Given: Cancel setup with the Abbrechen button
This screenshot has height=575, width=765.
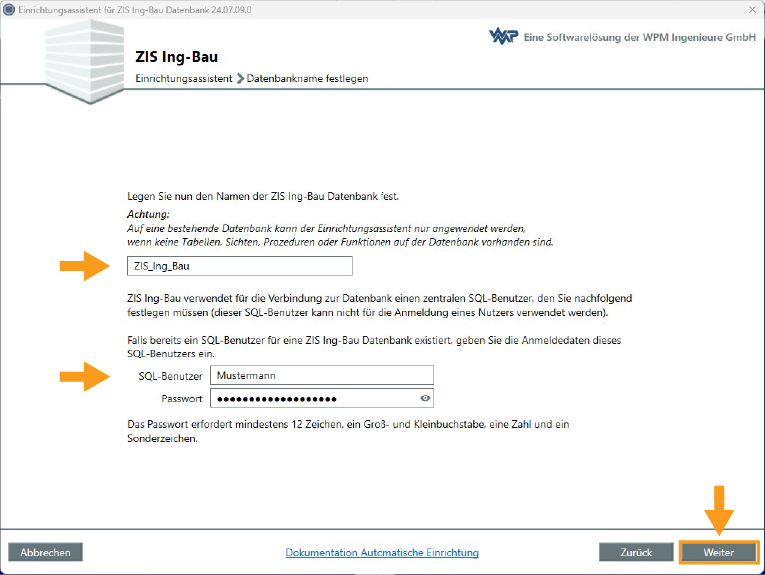Looking at the screenshot, I should tap(45, 552).
